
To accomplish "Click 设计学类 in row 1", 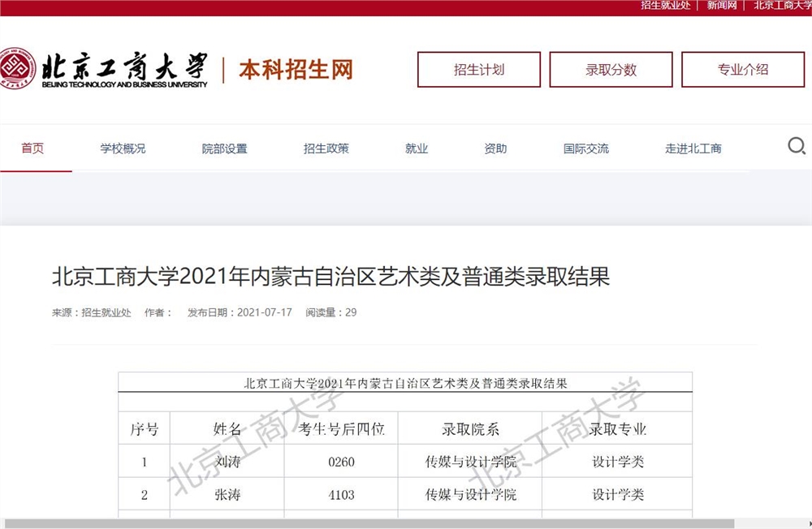I will click(x=618, y=462).
